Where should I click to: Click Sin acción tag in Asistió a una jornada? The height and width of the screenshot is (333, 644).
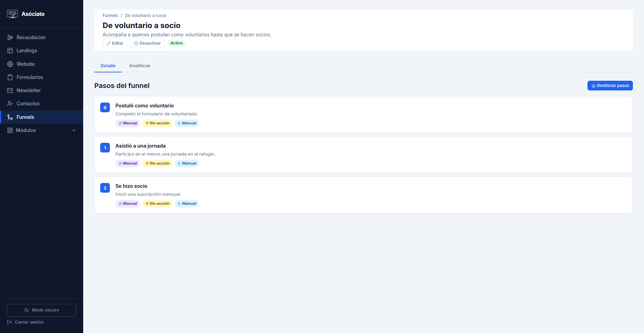coord(157,164)
